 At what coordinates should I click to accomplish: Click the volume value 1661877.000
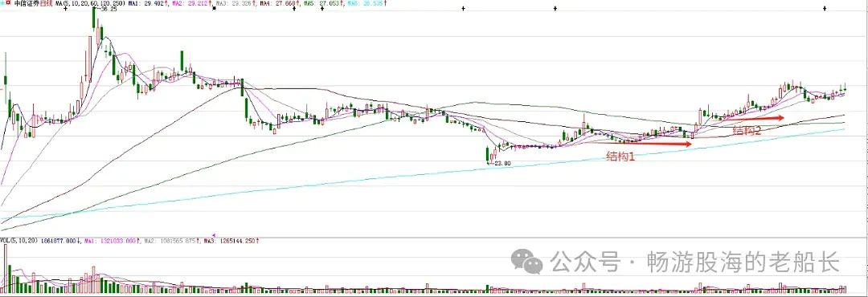[58, 241]
